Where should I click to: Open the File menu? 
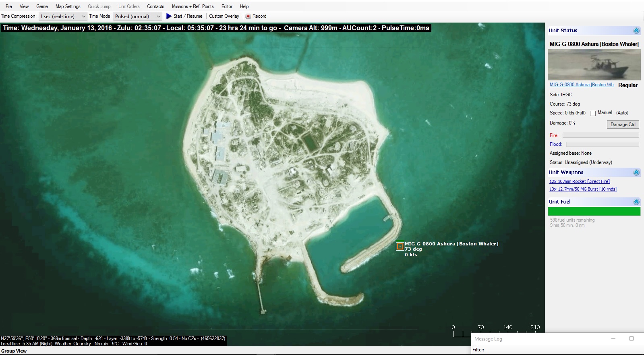point(9,6)
